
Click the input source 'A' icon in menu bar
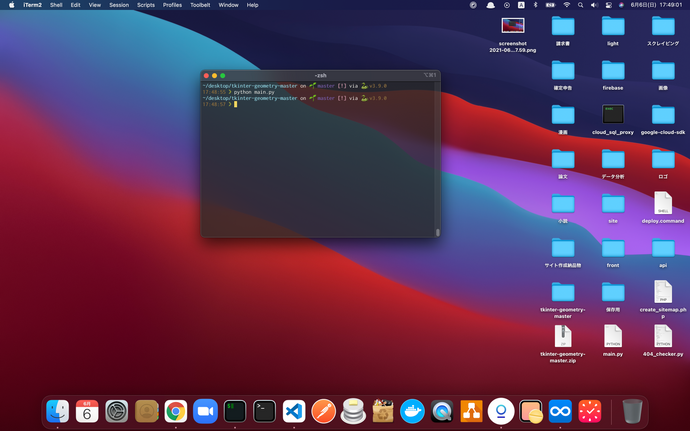pos(521,5)
